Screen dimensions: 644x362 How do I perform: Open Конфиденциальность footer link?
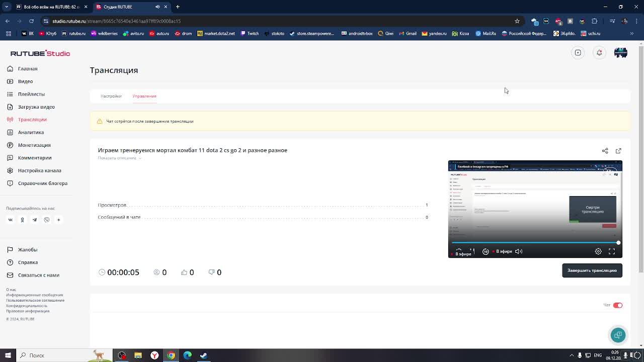(x=27, y=306)
